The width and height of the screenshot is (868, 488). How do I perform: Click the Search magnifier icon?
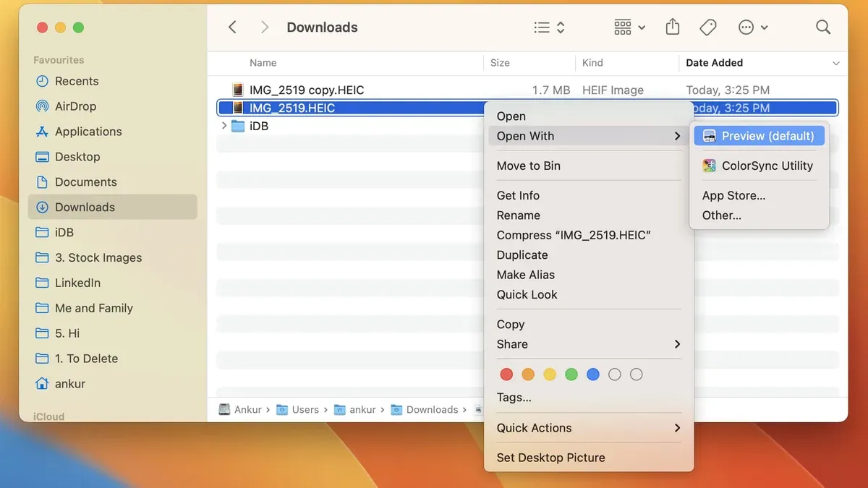pyautogui.click(x=823, y=27)
